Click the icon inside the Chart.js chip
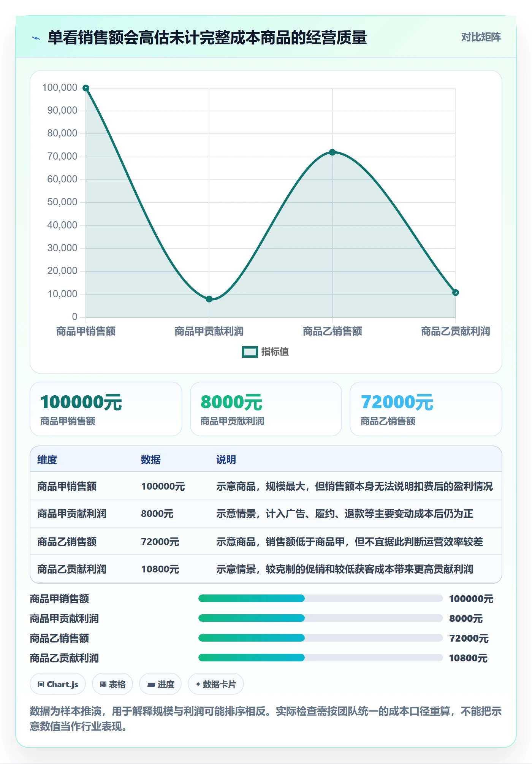 point(41,685)
